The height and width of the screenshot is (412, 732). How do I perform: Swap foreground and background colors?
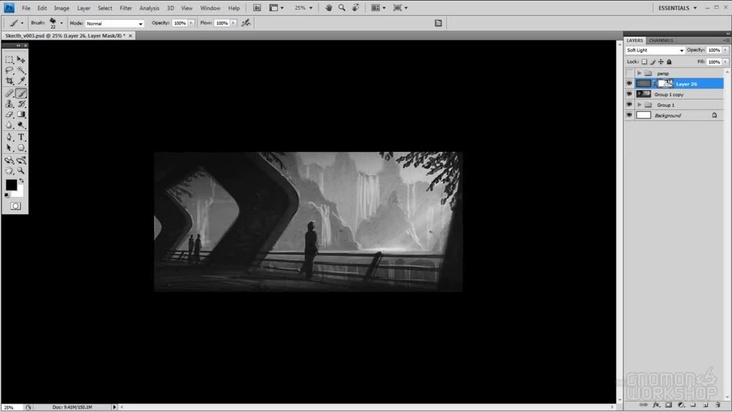[21, 181]
